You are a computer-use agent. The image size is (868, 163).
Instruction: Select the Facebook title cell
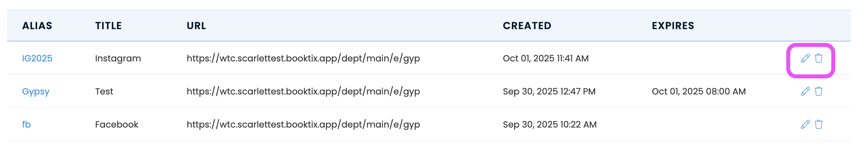(116, 124)
